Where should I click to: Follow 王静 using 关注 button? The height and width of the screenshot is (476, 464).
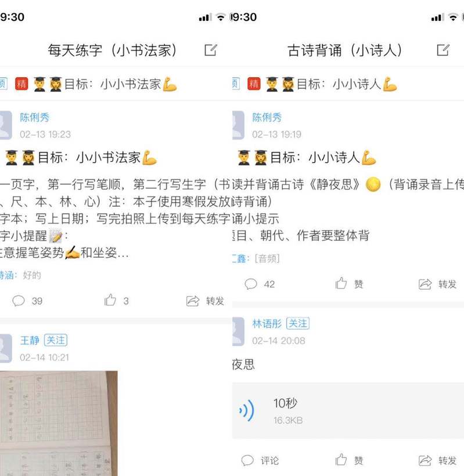tap(56, 340)
